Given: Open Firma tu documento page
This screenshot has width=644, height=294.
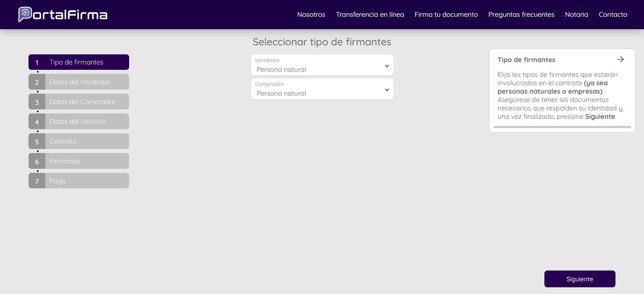Looking at the screenshot, I should [x=446, y=14].
